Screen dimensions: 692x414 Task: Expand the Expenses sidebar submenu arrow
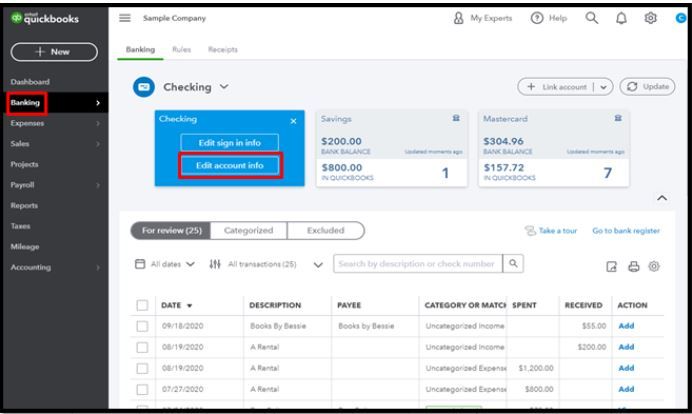coord(98,123)
